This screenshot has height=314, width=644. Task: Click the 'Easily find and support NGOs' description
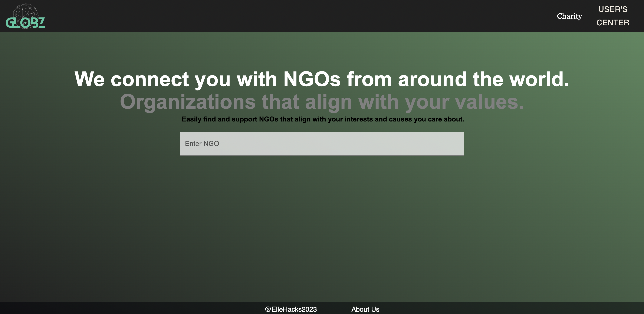point(323,119)
